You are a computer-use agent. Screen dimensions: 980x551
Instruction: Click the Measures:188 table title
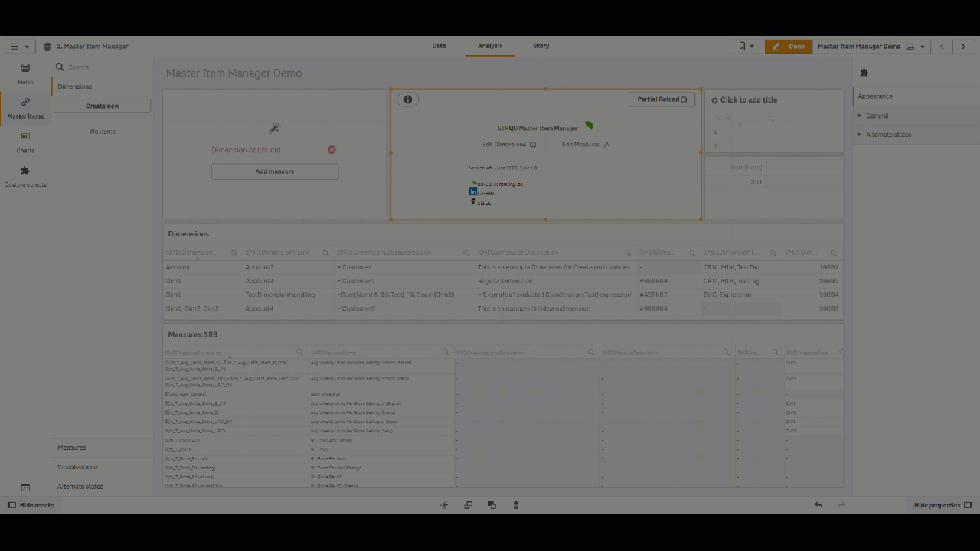pos(193,335)
